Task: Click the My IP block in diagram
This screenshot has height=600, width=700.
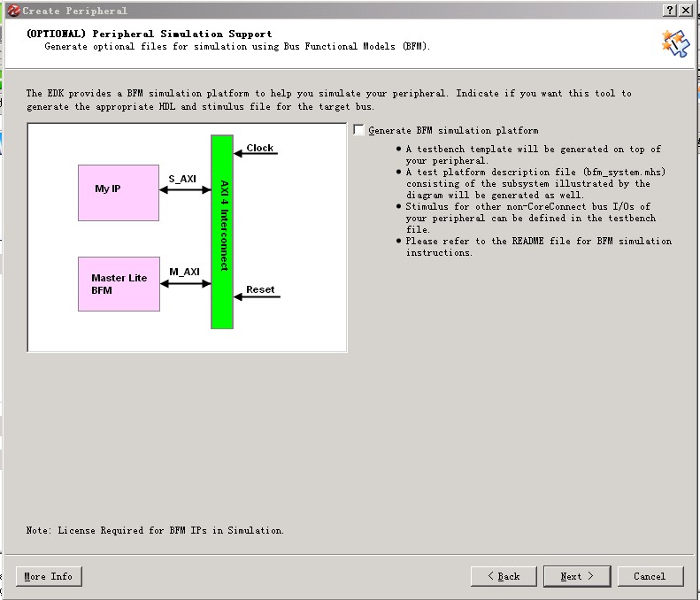Action: pyautogui.click(x=119, y=193)
